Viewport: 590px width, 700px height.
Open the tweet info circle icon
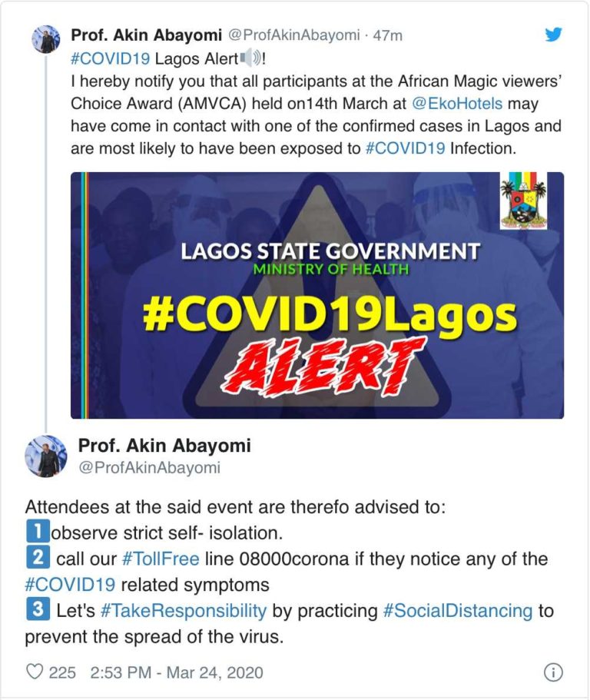(552, 672)
